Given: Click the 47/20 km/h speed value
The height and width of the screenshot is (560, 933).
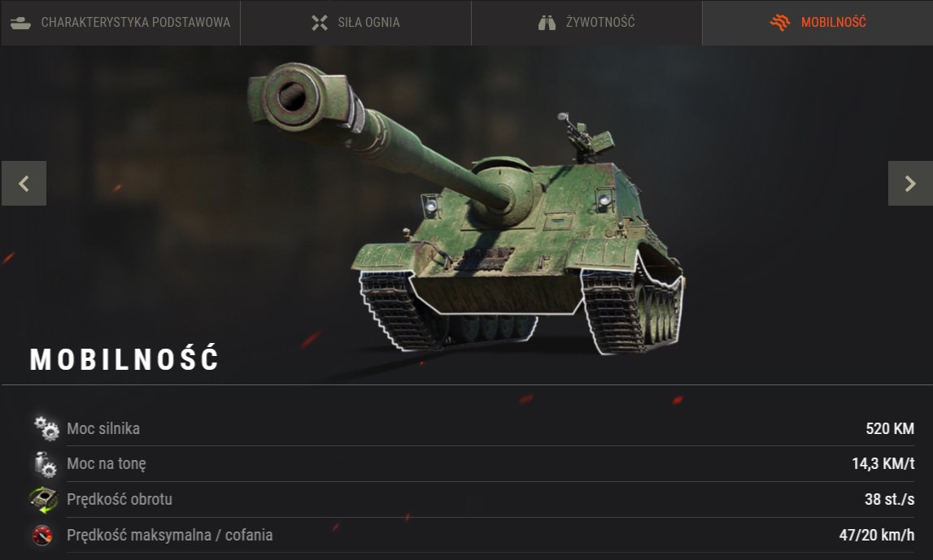Looking at the screenshot, I should click(x=877, y=535).
